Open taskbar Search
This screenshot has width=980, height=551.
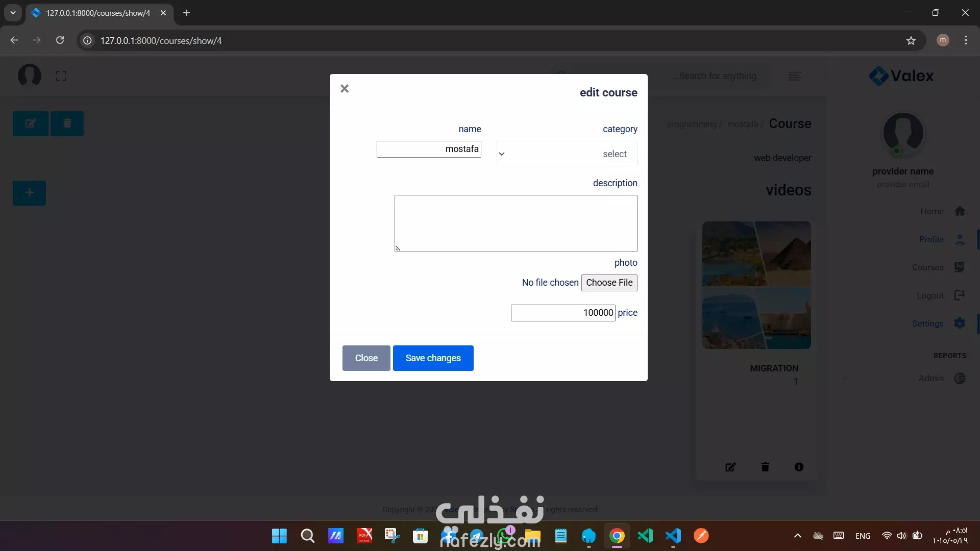coord(307,536)
